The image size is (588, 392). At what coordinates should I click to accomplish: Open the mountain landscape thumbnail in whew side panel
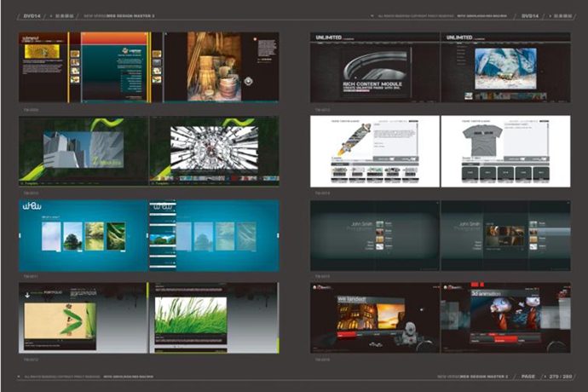[163, 239]
